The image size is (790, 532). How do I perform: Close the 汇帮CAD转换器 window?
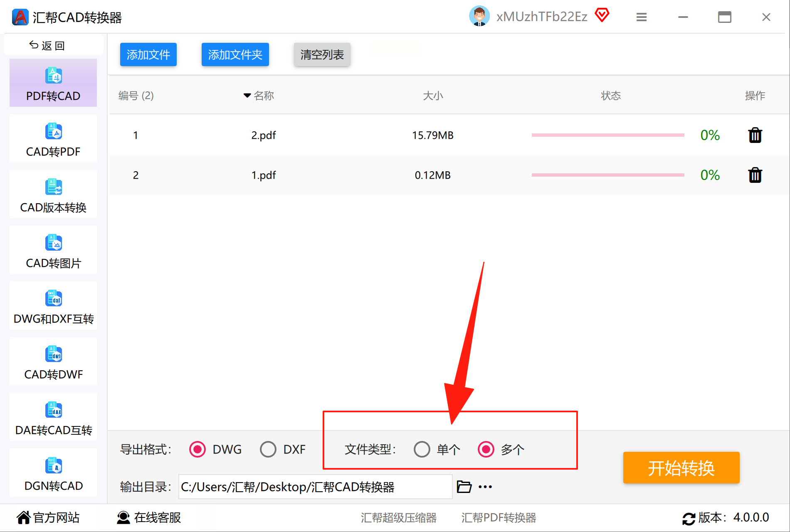click(766, 17)
